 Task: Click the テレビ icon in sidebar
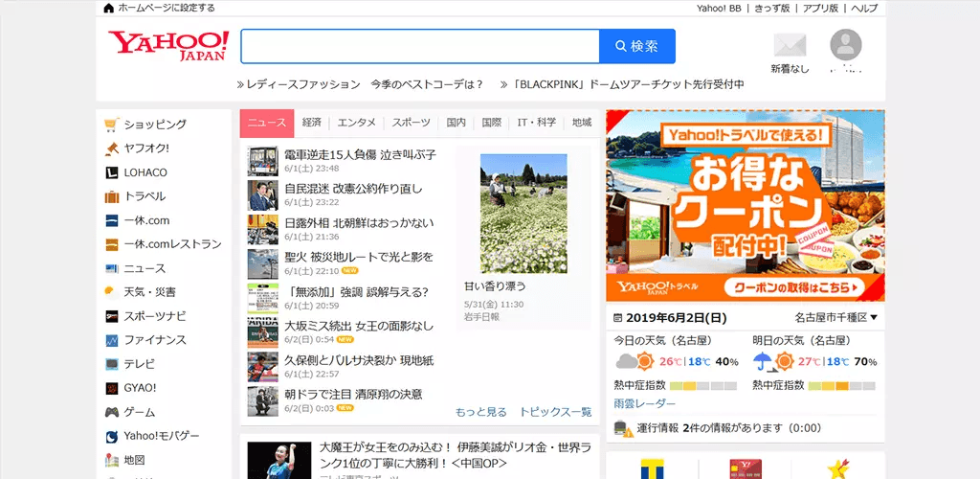(x=112, y=364)
